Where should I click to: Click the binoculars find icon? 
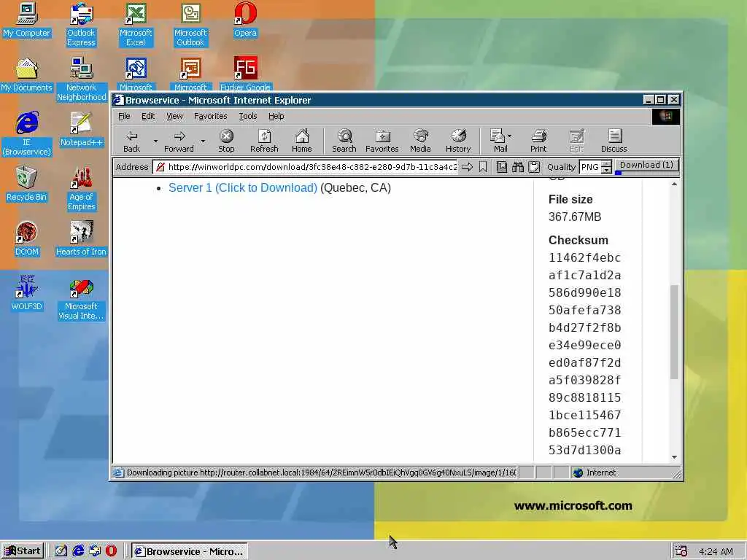[x=518, y=167]
